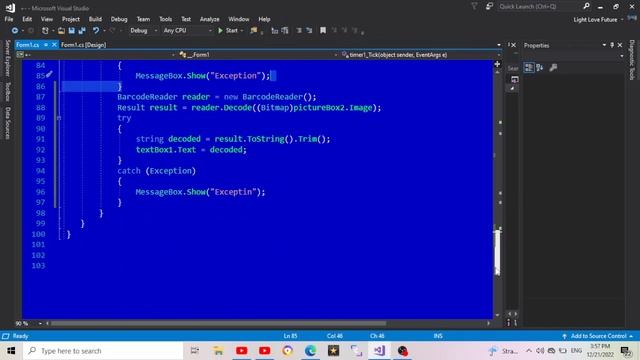Image resolution: width=640 pixels, height=360 pixels.
Task: Collapse the try block outlining marker at line 89
Action: (59, 118)
